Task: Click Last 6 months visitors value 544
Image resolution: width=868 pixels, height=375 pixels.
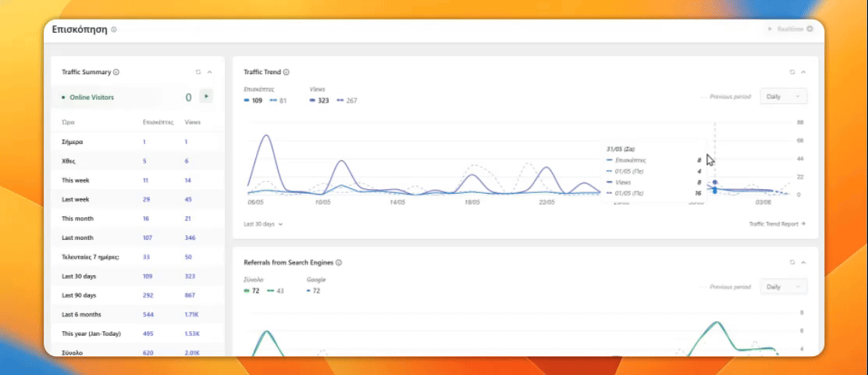Action: click(148, 315)
